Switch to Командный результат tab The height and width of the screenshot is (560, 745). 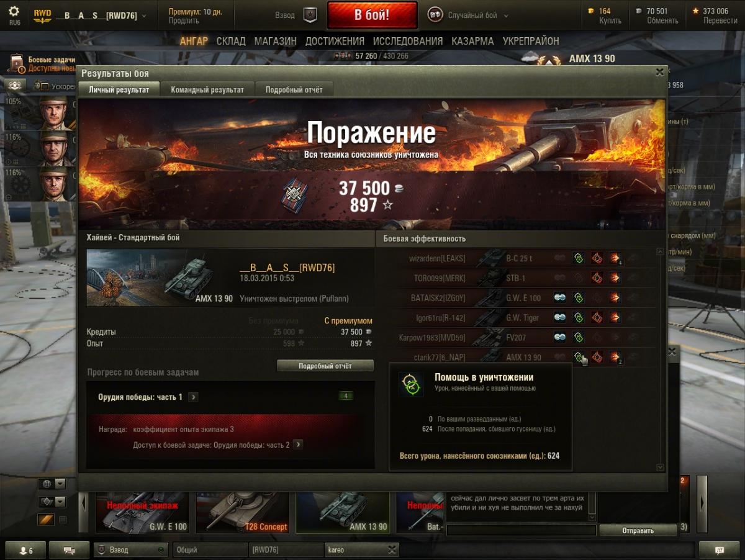pyautogui.click(x=207, y=90)
